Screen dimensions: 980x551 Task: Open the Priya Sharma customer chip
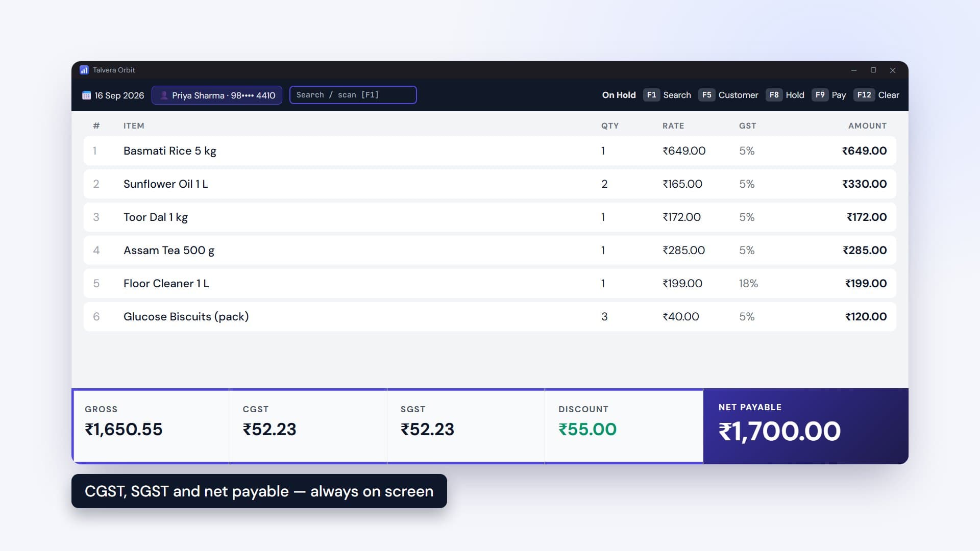click(217, 95)
